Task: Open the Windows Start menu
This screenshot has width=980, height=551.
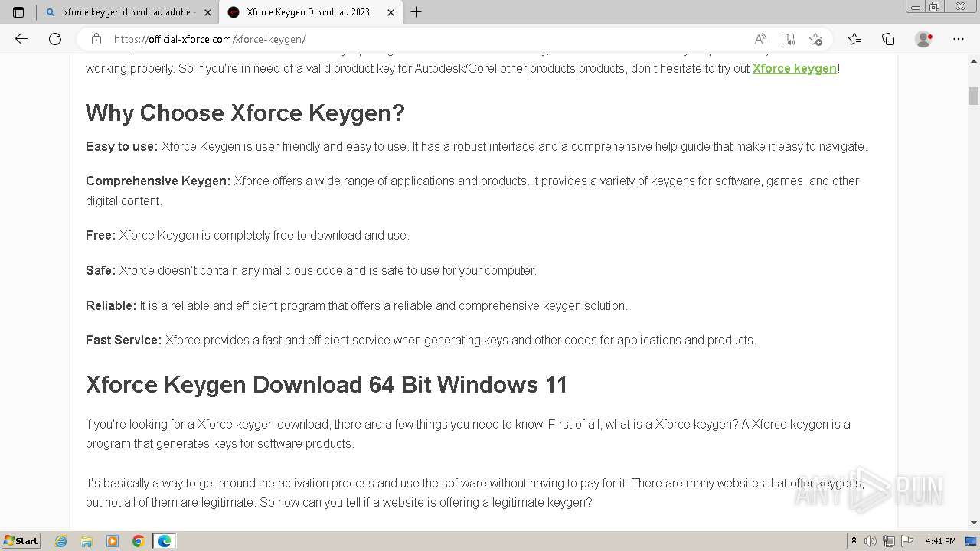Action: point(21,541)
